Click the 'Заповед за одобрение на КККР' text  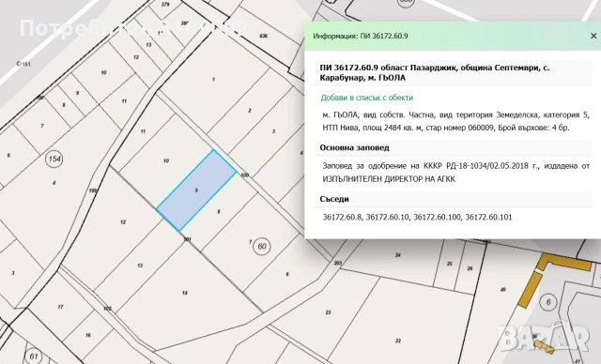455,173
